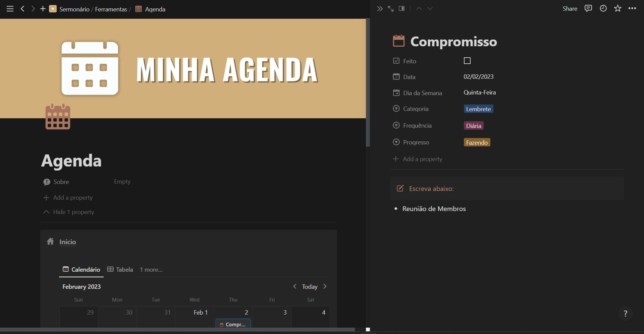Click the Escreva abaixo callout
The image size is (644, 334).
point(507,189)
